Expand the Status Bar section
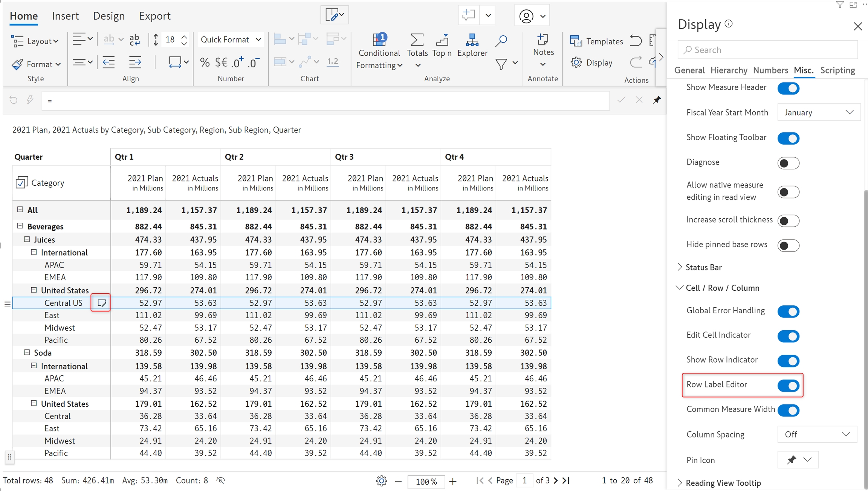The width and height of the screenshot is (868, 491). [x=703, y=267]
